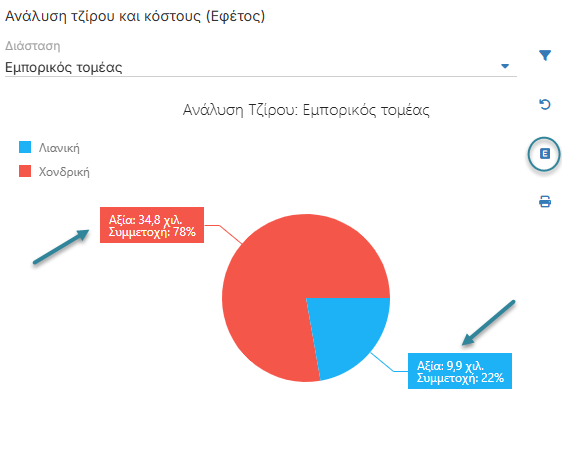
Task: Click the red Χονδρική legend color square
Action: 25,171
